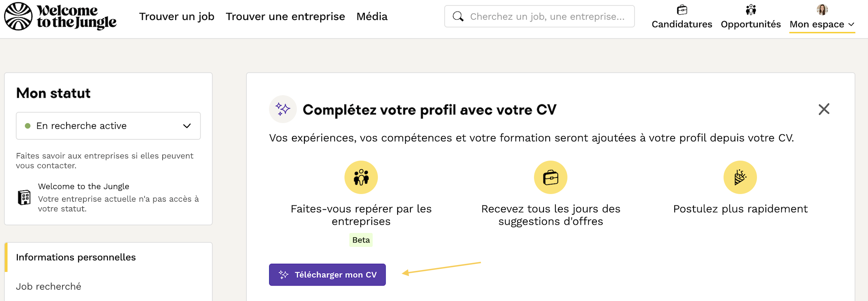Viewport: 868px width, 301px height.
Task: Focus the job and company search field
Action: tap(547, 16)
